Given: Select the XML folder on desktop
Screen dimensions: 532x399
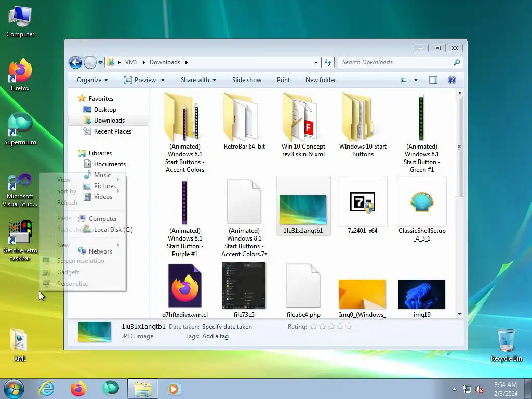Looking at the screenshot, I should pyautogui.click(x=20, y=345).
